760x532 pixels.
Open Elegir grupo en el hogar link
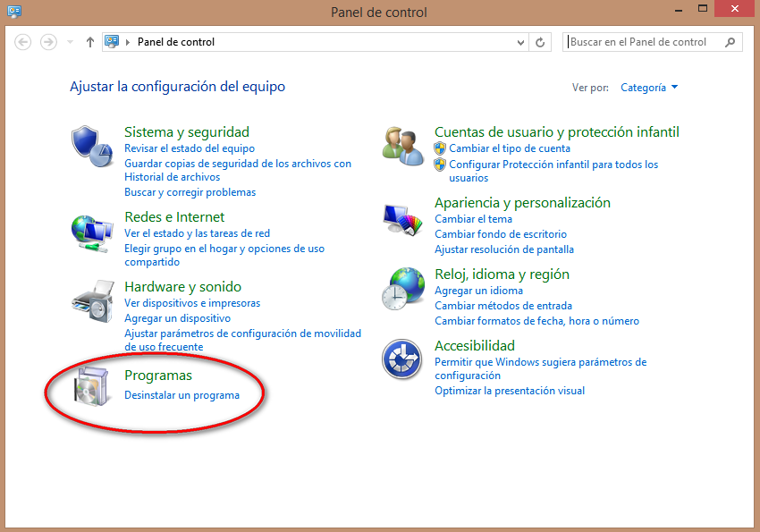pos(224,255)
